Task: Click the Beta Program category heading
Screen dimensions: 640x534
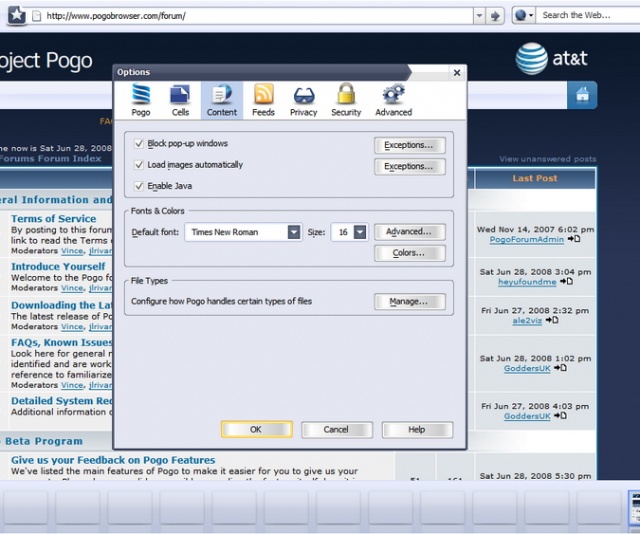Action: pyautogui.click(x=44, y=441)
